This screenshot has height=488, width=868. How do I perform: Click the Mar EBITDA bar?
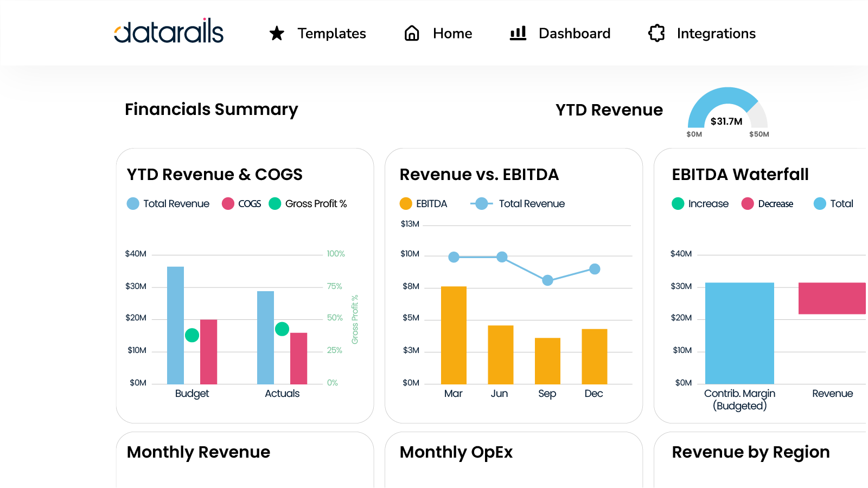[x=454, y=335]
